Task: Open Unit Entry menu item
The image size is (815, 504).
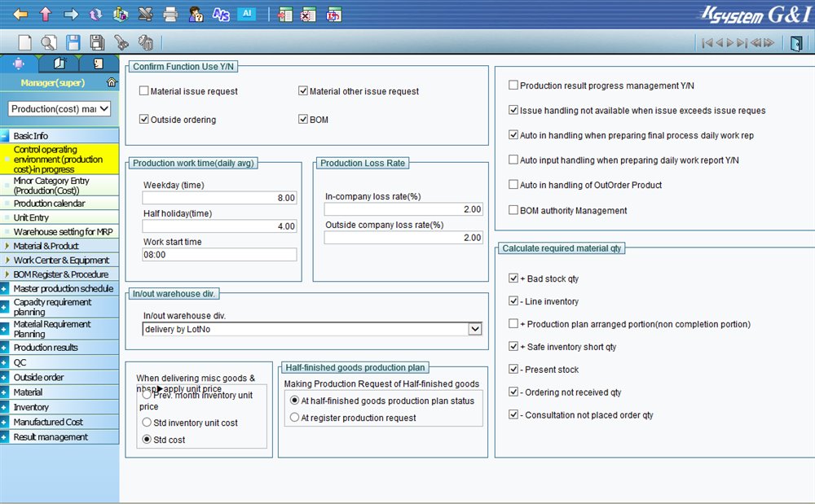Action: coord(31,217)
